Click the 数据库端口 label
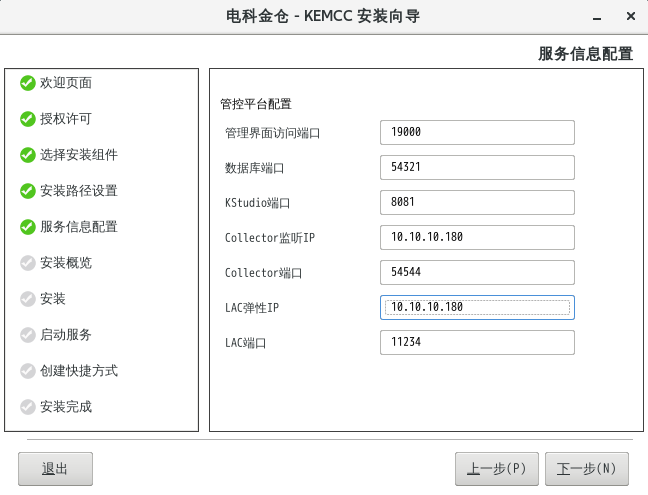 pyautogui.click(x=254, y=168)
